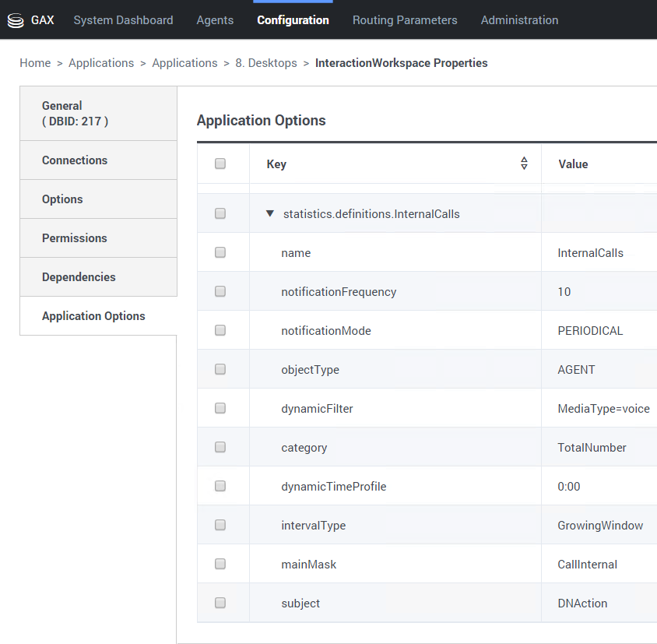
Task: Enable the checkbox beside intervalType
Action: click(x=220, y=525)
